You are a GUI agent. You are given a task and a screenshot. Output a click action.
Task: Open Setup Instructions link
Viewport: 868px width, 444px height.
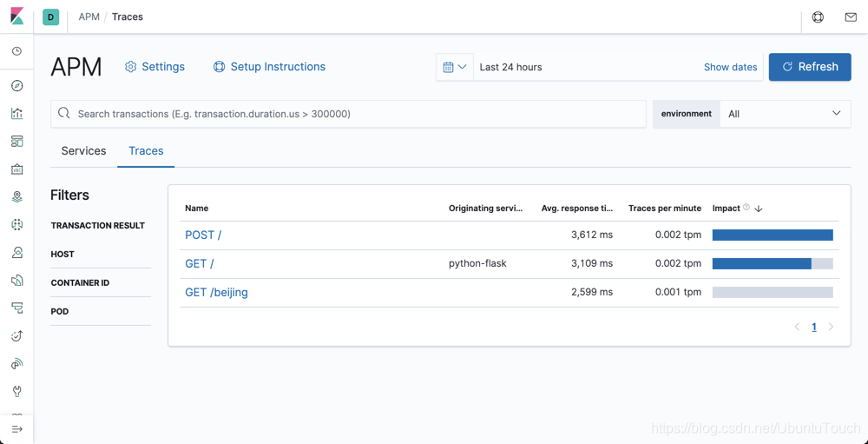pyautogui.click(x=270, y=67)
